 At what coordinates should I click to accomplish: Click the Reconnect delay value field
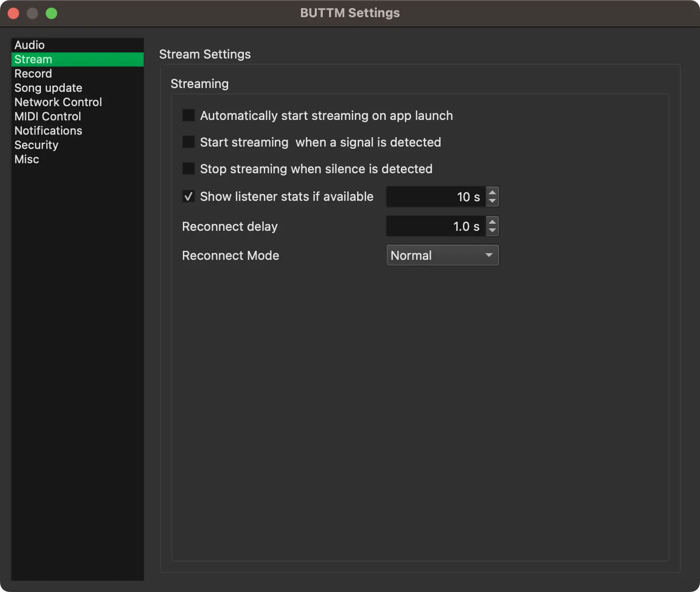[436, 227]
